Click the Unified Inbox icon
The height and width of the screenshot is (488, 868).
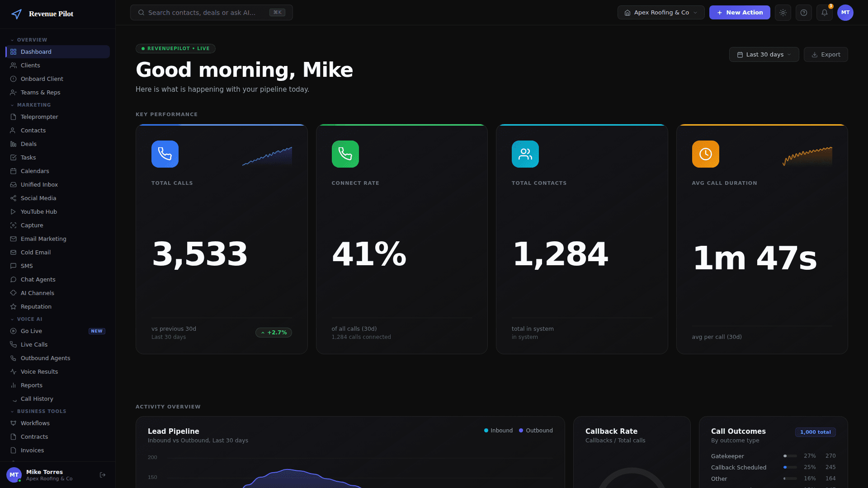click(13, 185)
